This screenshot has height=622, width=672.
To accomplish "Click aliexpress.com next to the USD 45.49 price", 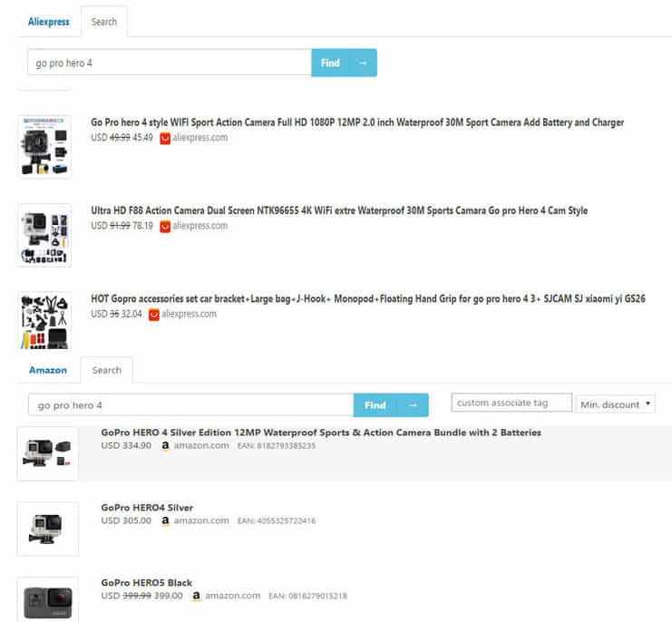I will point(200,138).
